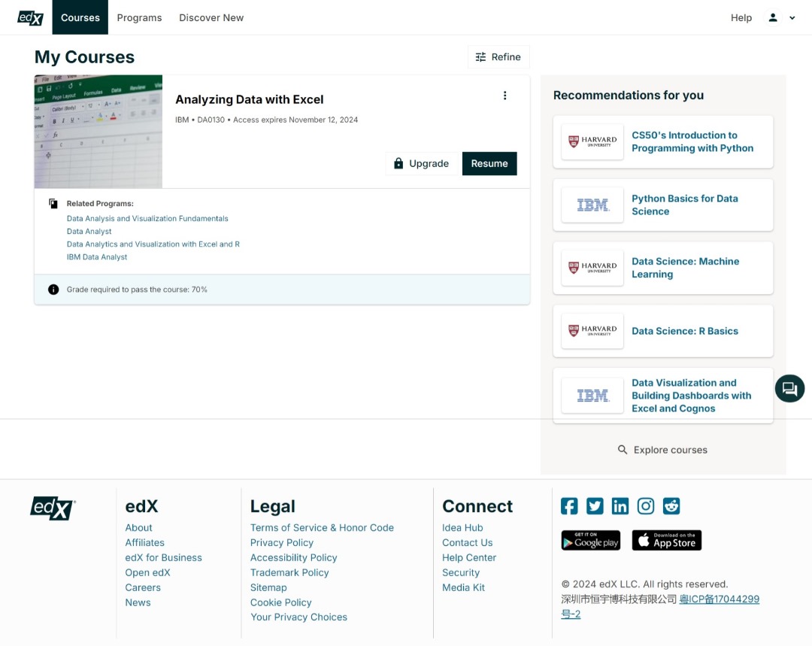This screenshot has width=812, height=646.
Task: Click Upgrade button for Excel course
Action: point(422,164)
